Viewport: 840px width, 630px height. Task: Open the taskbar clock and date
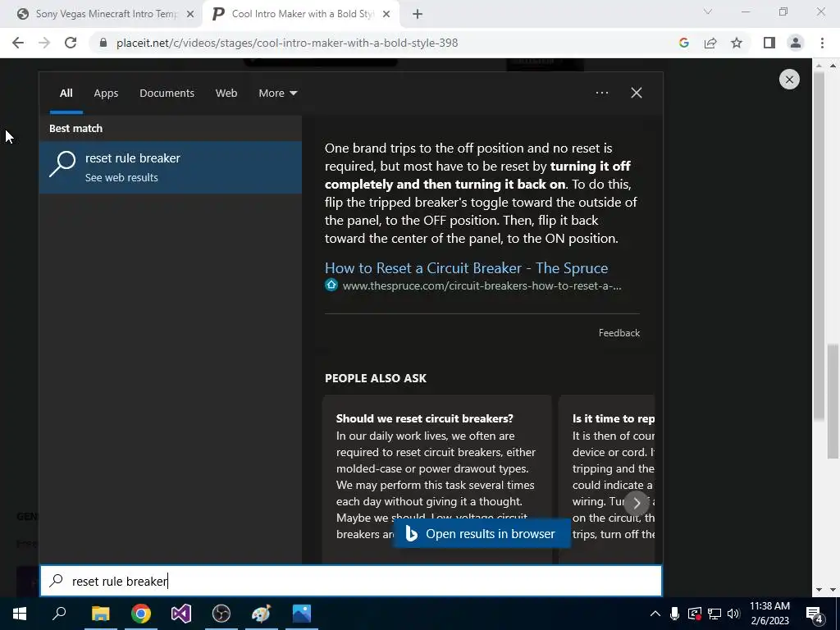[769, 614]
